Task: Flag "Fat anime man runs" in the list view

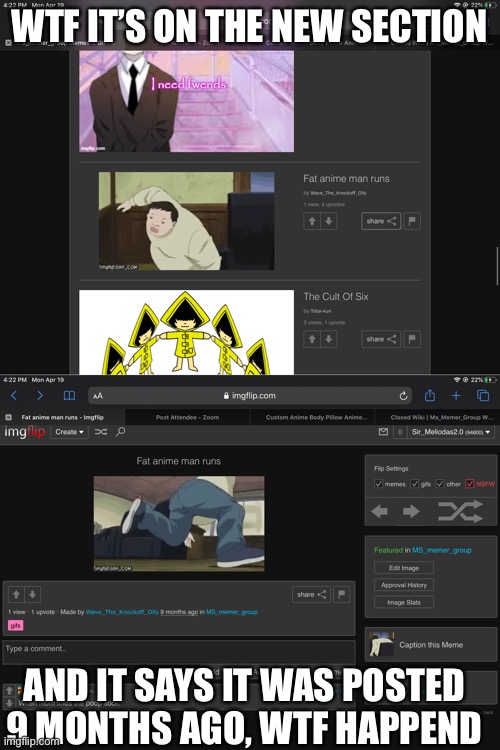Action: (412, 221)
